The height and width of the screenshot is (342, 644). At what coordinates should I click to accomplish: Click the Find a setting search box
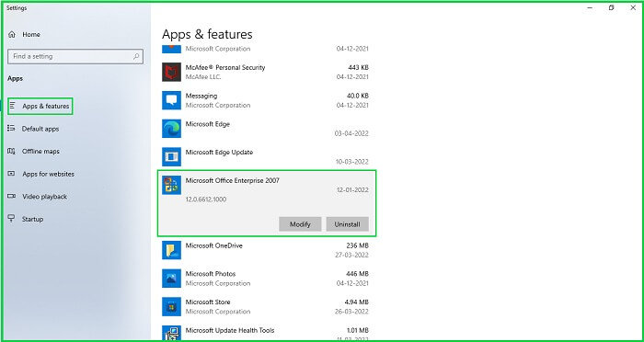pos(75,57)
